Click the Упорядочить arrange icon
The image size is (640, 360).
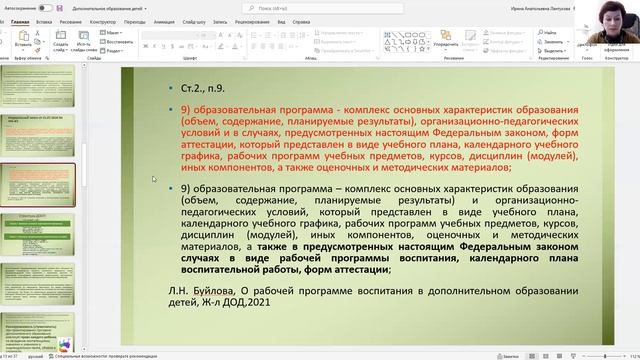pos(446,36)
